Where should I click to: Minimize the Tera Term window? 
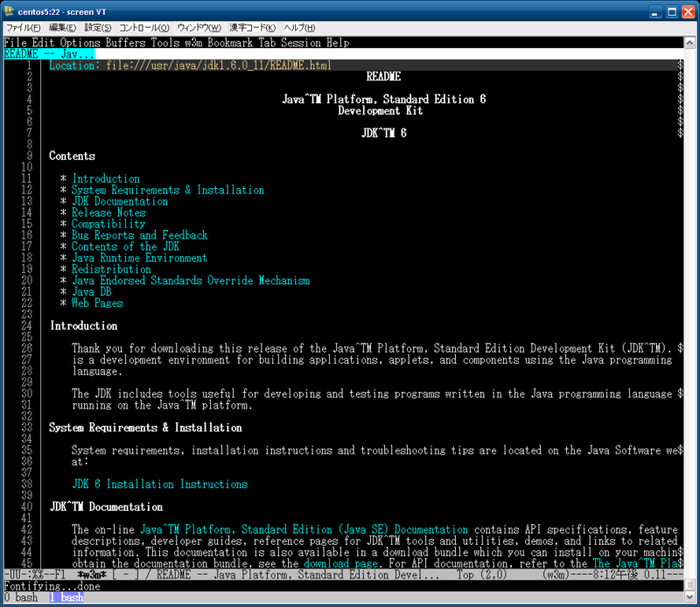pyautogui.click(x=654, y=12)
